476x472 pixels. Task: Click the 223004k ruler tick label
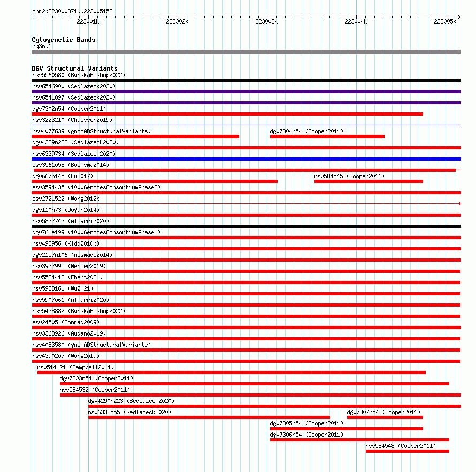click(x=356, y=21)
